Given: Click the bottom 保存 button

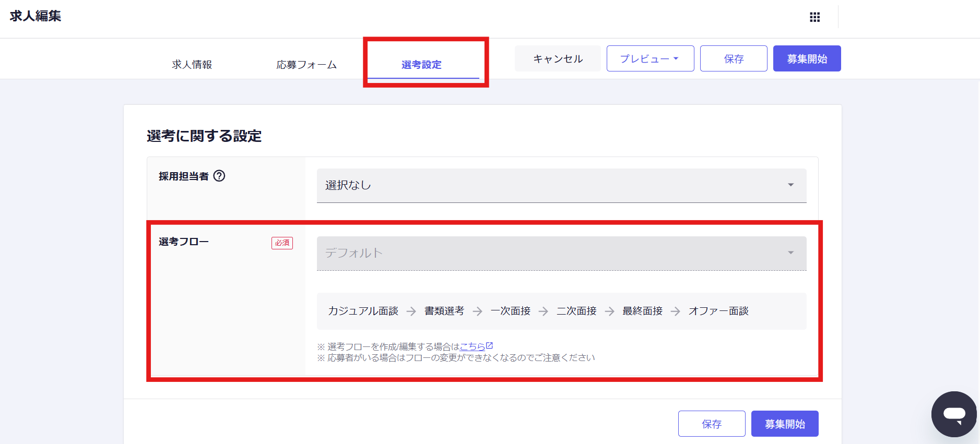Looking at the screenshot, I should [712, 424].
